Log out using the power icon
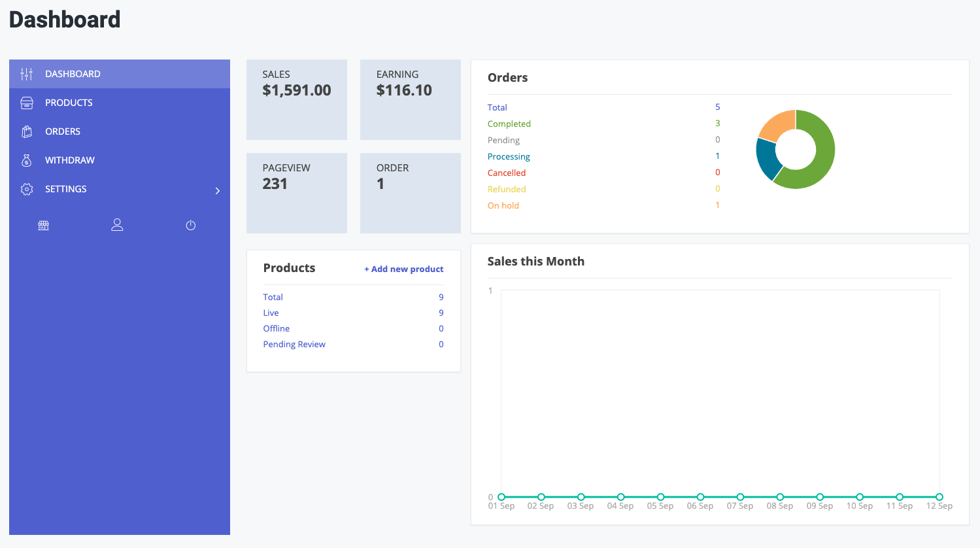Image resolution: width=980 pixels, height=548 pixels. click(191, 226)
